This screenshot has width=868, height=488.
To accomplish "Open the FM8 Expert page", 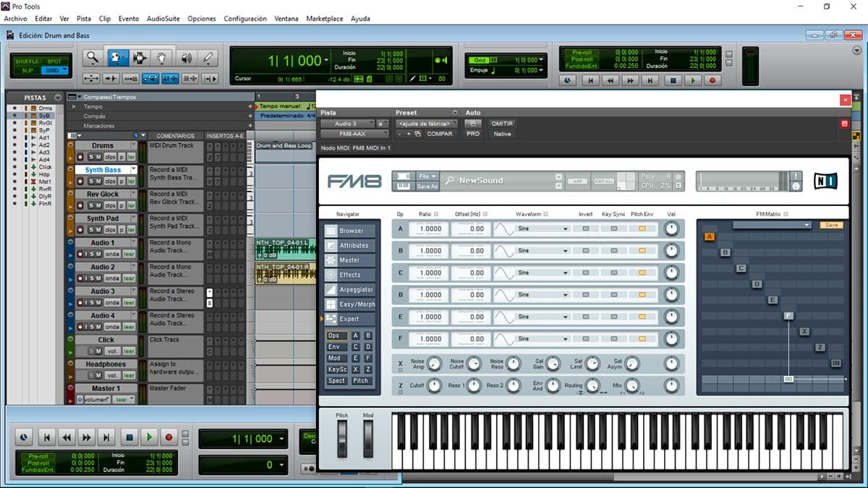I will [x=350, y=319].
